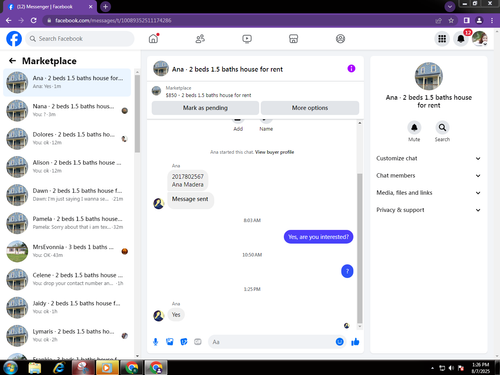Viewport: 500px width, 375px height.
Task: Click the Search Facebook field
Action: pyautogui.click(x=80, y=39)
